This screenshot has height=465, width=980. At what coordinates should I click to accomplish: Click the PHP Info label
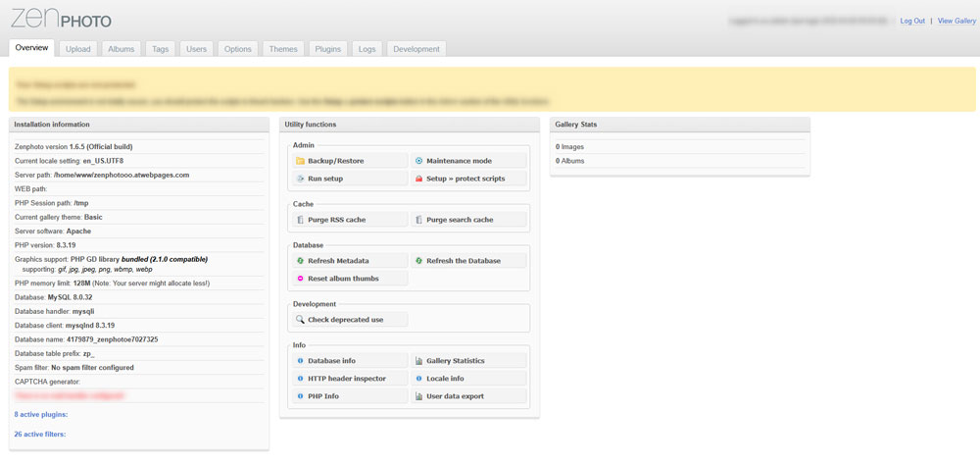pyautogui.click(x=323, y=395)
